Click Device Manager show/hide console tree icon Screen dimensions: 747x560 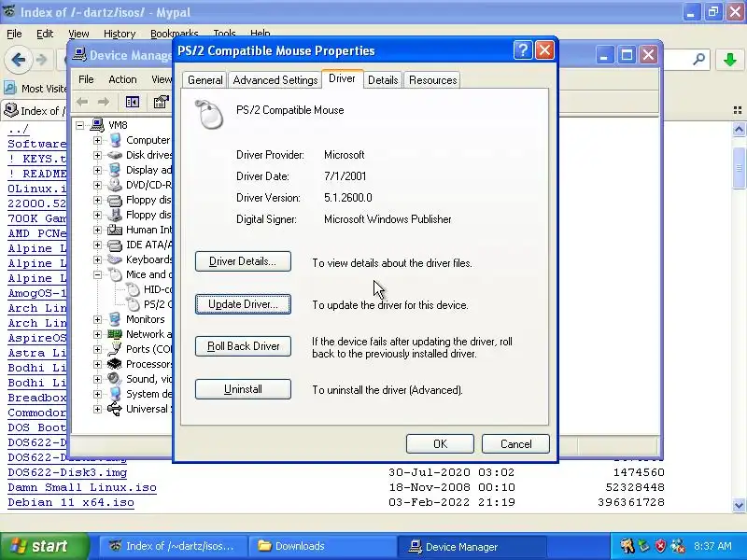(133, 102)
